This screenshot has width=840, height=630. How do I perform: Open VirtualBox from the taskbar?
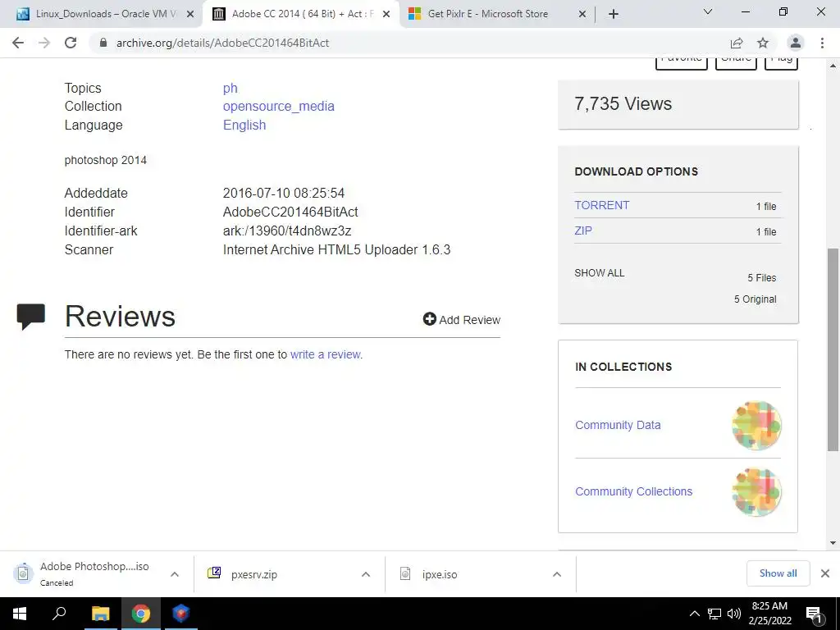pos(180,613)
